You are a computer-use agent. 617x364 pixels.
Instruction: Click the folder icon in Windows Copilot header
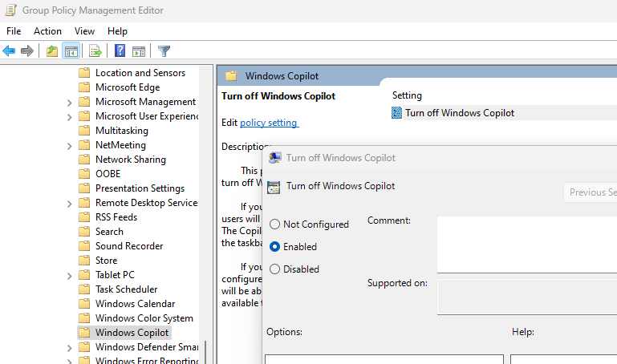pos(231,76)
